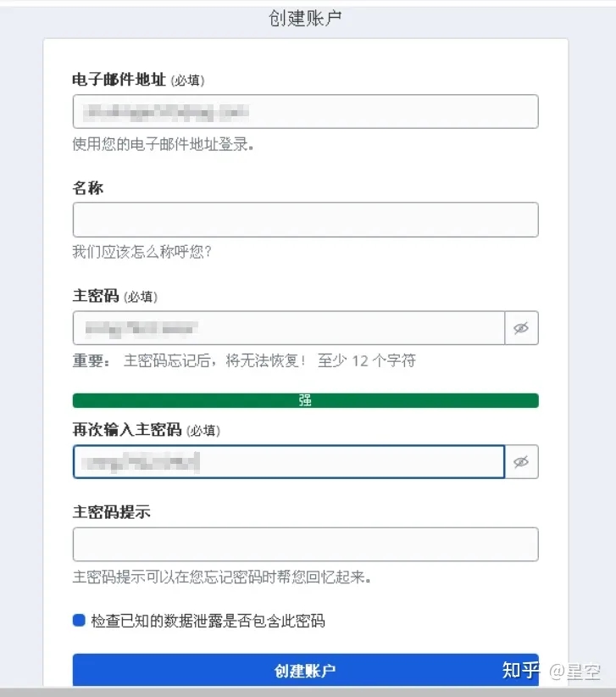Click the 重要: 主密码忘记后 warning text

[x=244, y=360]
